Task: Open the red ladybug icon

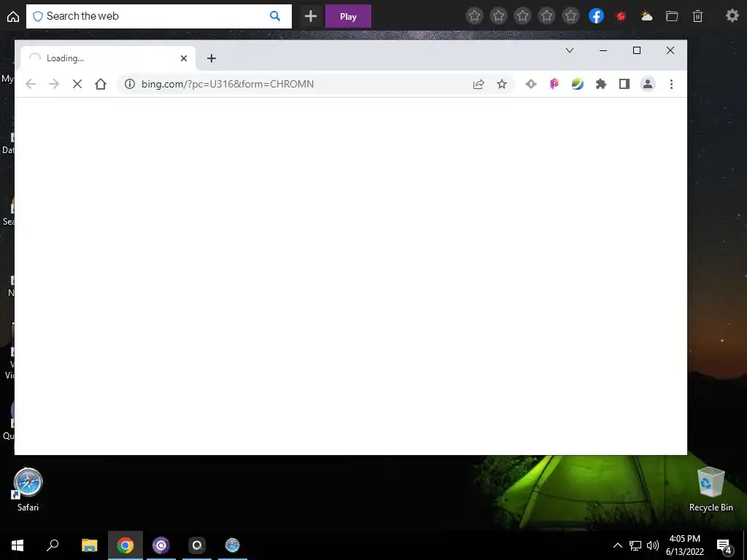Action: (621, 16)
